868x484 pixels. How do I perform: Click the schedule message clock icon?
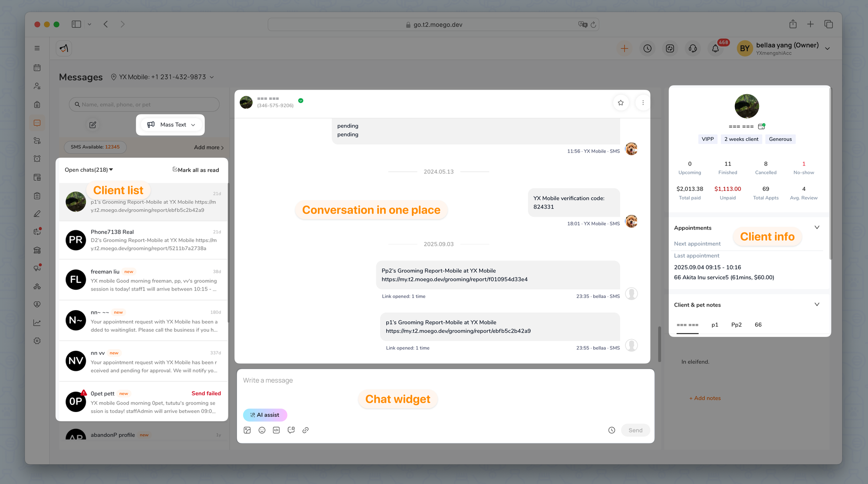pos(612,430)
